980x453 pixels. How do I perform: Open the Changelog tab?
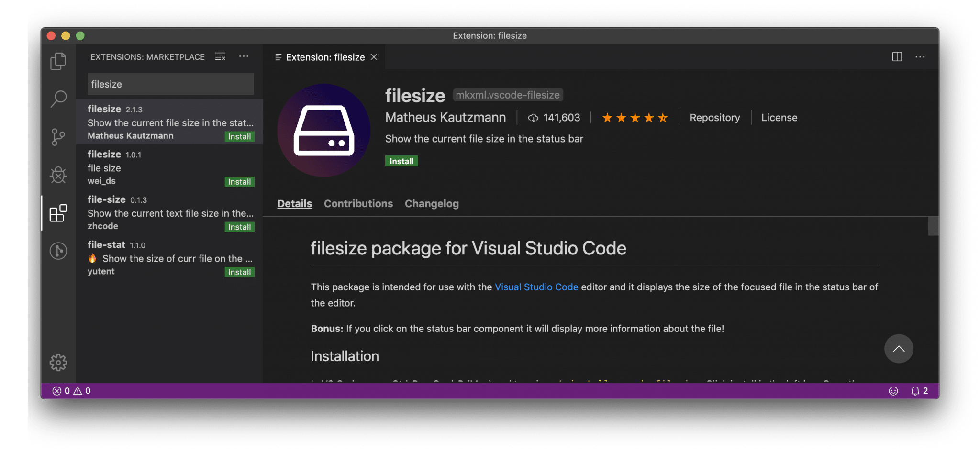[x=431, y=203]
